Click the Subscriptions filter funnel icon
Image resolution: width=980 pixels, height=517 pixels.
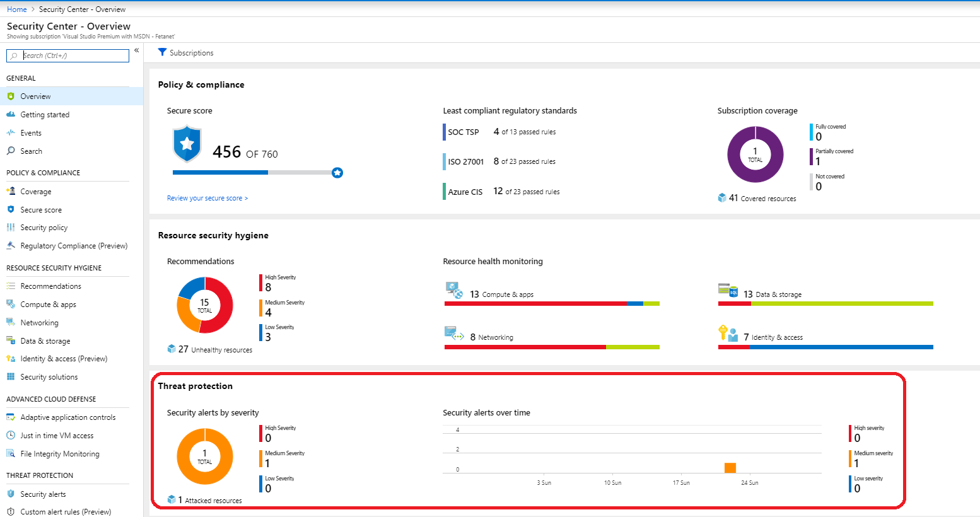click(x=162, y=52)
